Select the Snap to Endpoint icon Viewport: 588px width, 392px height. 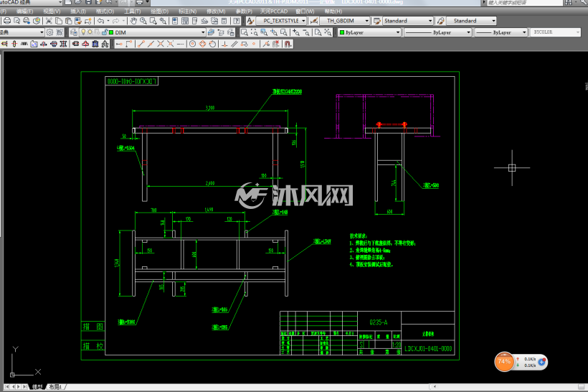(141, 44)
